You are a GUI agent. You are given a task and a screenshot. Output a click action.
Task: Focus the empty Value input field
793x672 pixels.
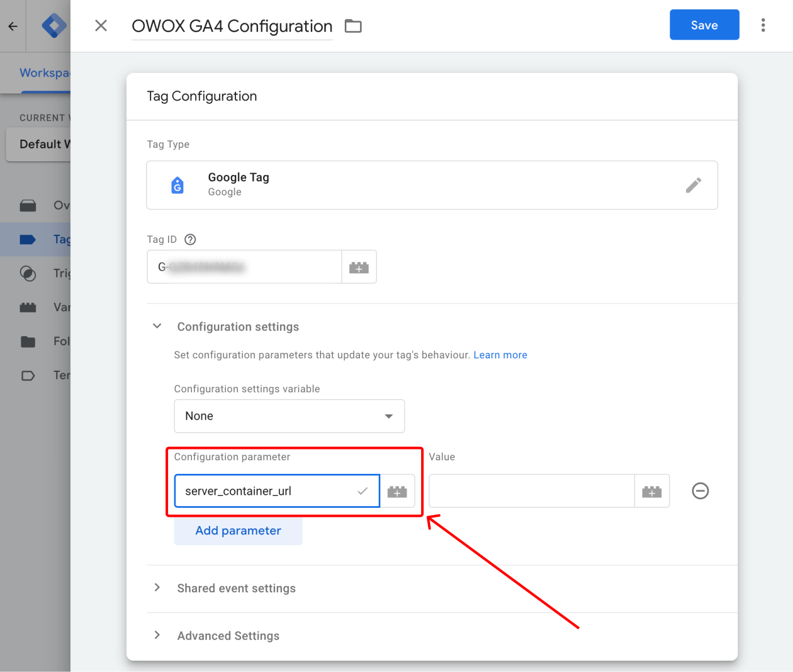pos(531,491)
